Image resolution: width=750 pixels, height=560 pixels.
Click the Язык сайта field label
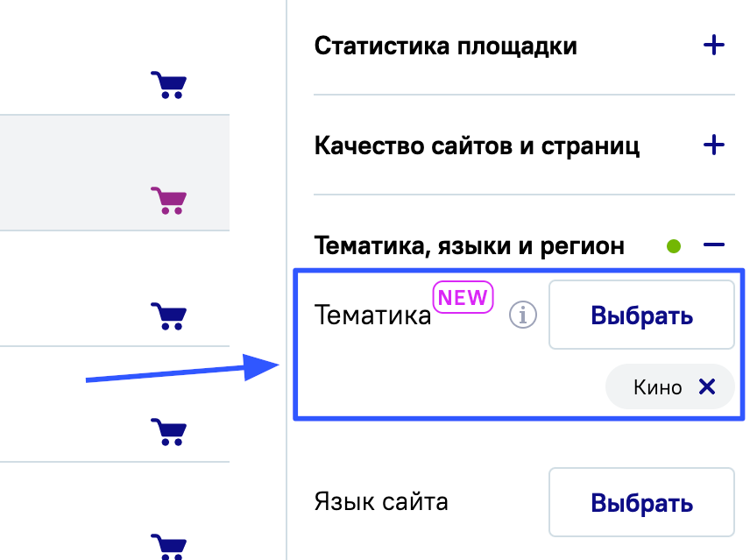click(x=381, y=502)
